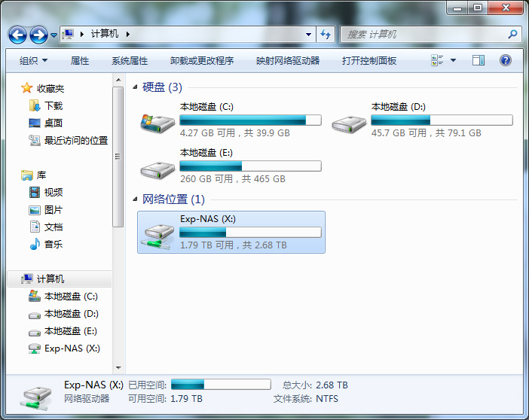This screenshot has width=529, height=420.
Task: Click the refresh icon beside address bar
Action: click(326, 35)
